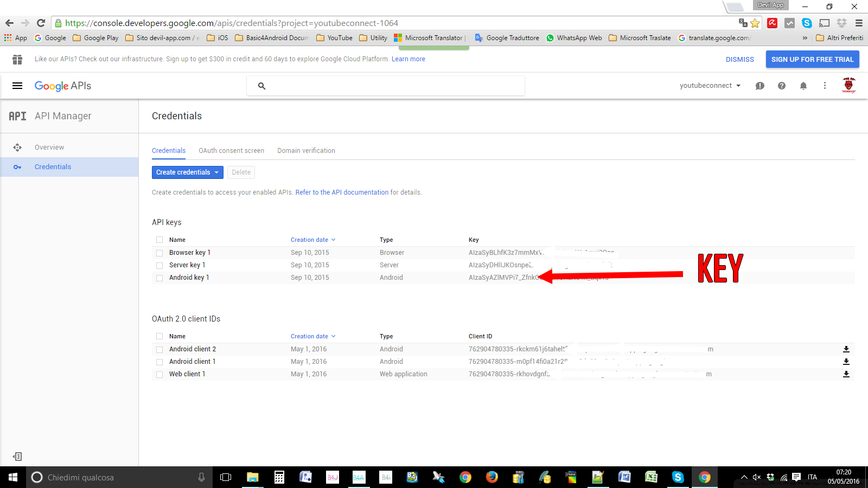
Task: Open the Apps bookmark shortcut
Action: coord(16,38)
